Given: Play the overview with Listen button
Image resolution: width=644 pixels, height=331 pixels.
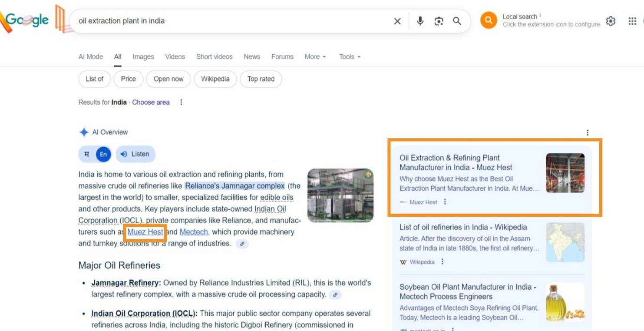Looking at the screenshot, I should [135, 154].
